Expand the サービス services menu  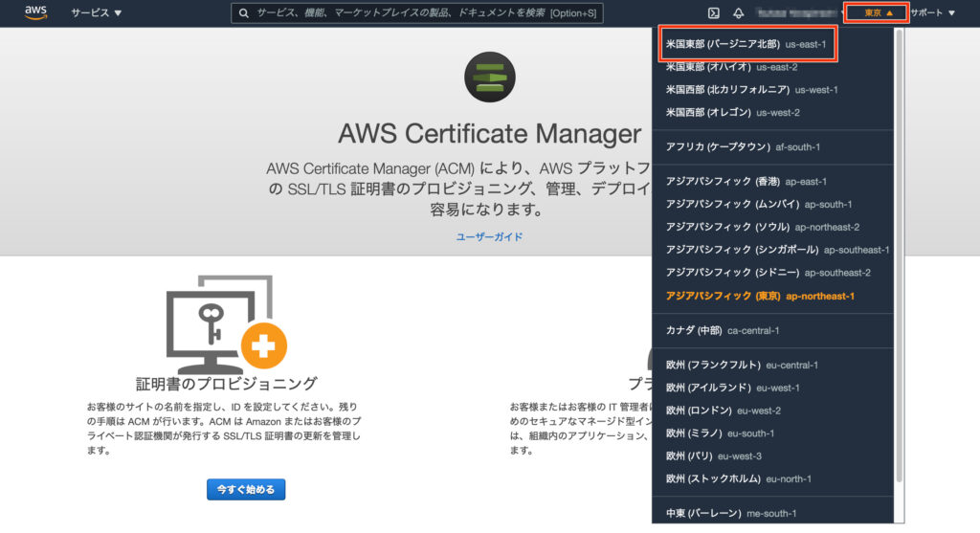tap(97, 12)
